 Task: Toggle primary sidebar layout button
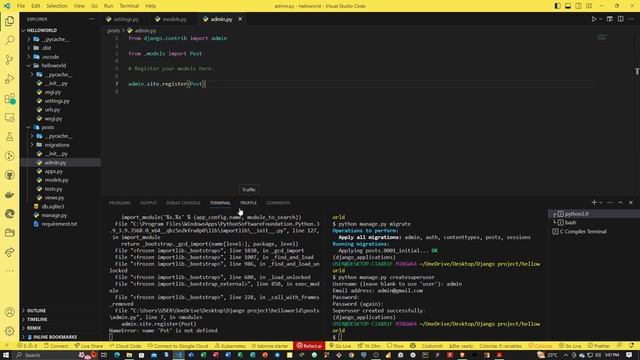(x=557, y=6)
